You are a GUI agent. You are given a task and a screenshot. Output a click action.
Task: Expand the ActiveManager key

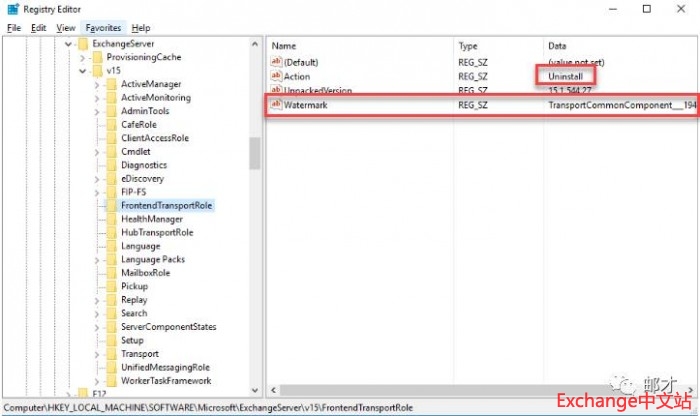tap(97, 84)
